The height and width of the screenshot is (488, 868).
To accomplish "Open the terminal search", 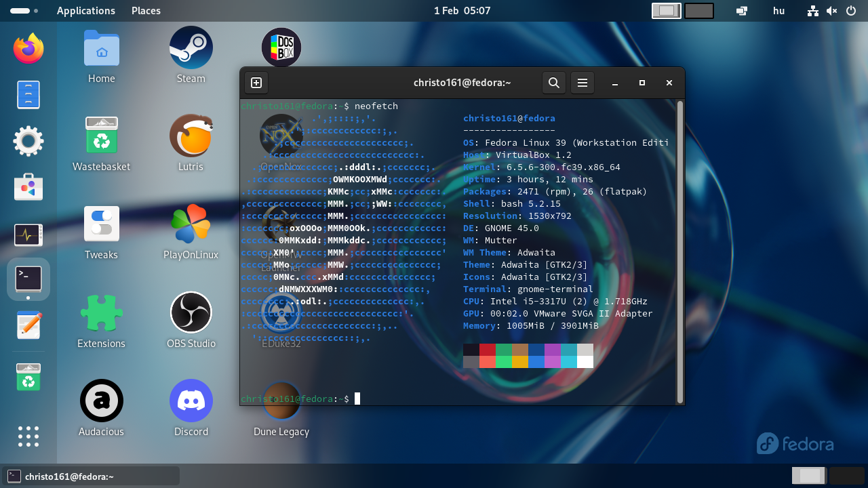I will pyautogui.click(x=554, y=83).
